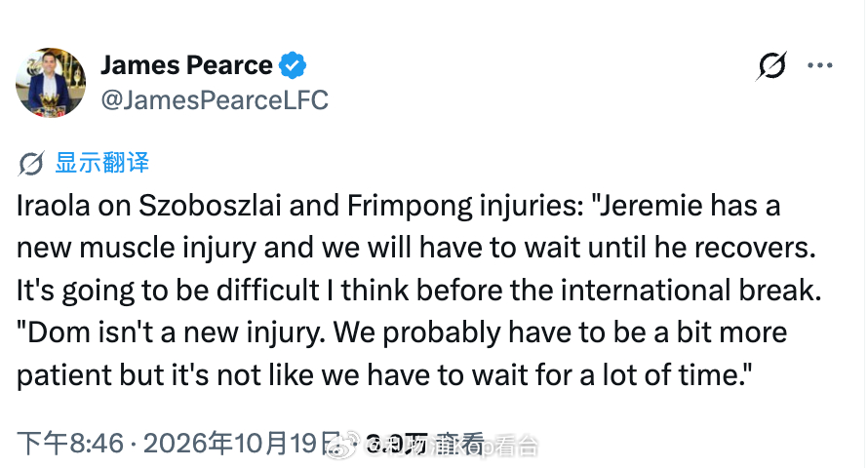Click the James Pearce display name
Viewport: 868px width, 468px height.
(x=186, y=64)
